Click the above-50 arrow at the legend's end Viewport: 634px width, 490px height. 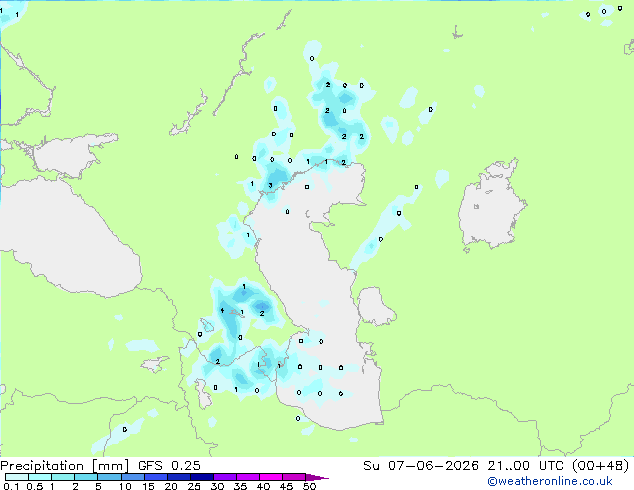[317, 477]
